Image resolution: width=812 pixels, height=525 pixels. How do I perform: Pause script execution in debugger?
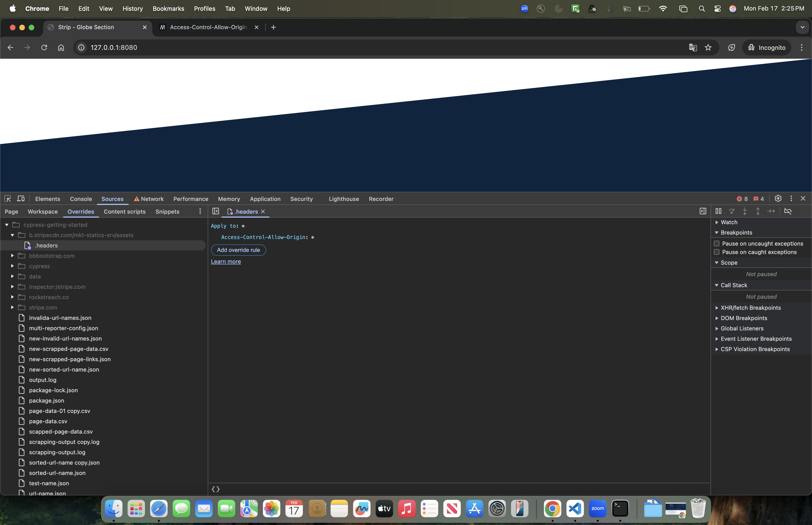[x=718, y=211]
